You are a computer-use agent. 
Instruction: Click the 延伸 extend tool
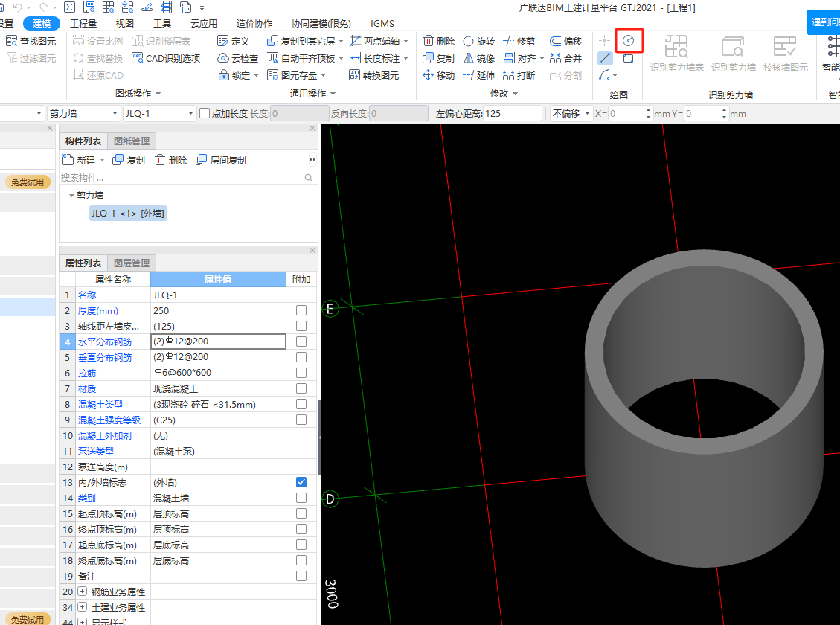click(479, 75)
